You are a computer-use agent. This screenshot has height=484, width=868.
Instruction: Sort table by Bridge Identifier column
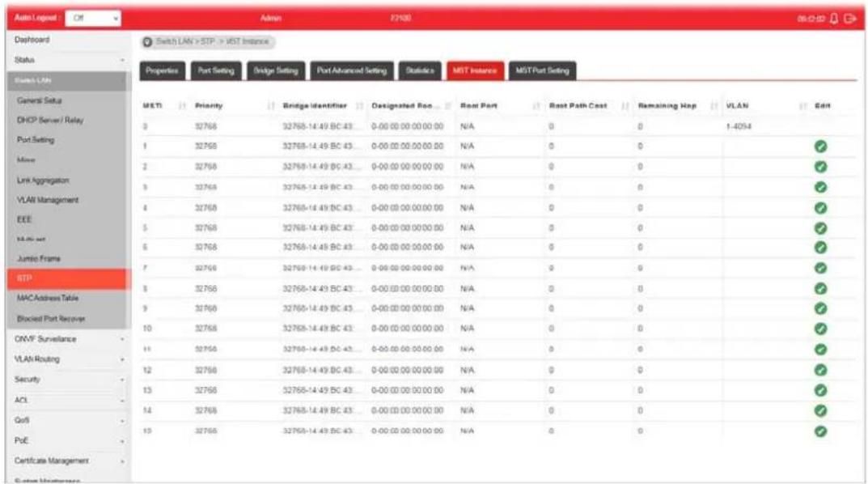[x=359, y=106]
